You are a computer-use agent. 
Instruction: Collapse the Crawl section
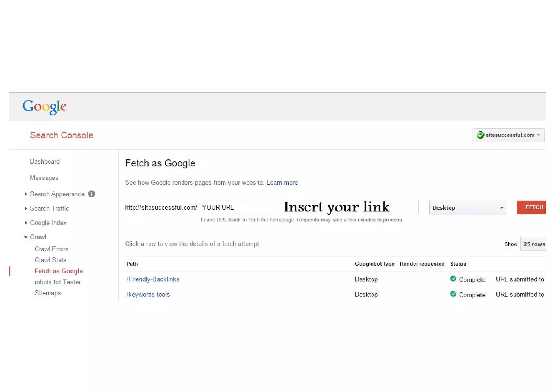[26, 237]
